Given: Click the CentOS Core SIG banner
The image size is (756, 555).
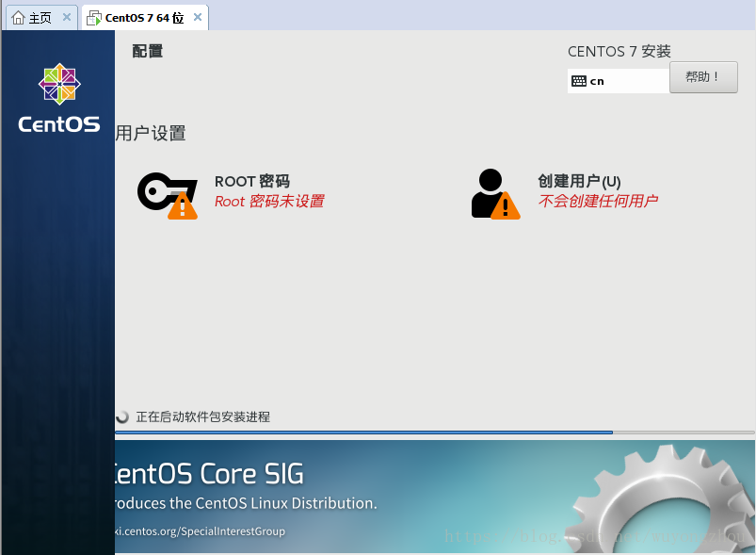Looking at the screenshot, I should [x=435, y=497].
